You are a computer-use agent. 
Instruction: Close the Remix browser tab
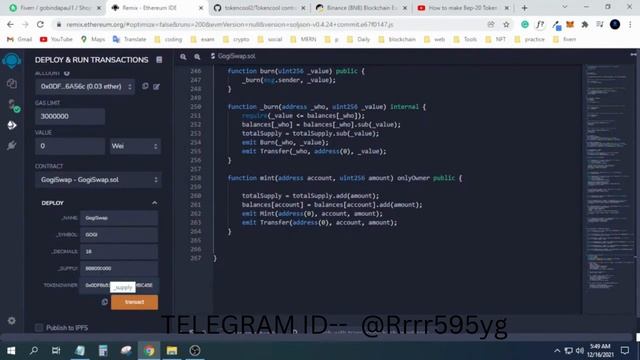click(201, 8)
